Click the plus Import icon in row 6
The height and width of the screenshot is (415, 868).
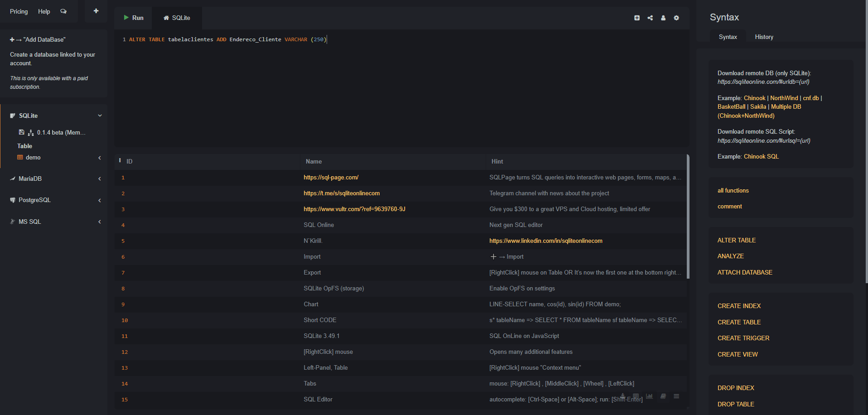pos(494,256)
